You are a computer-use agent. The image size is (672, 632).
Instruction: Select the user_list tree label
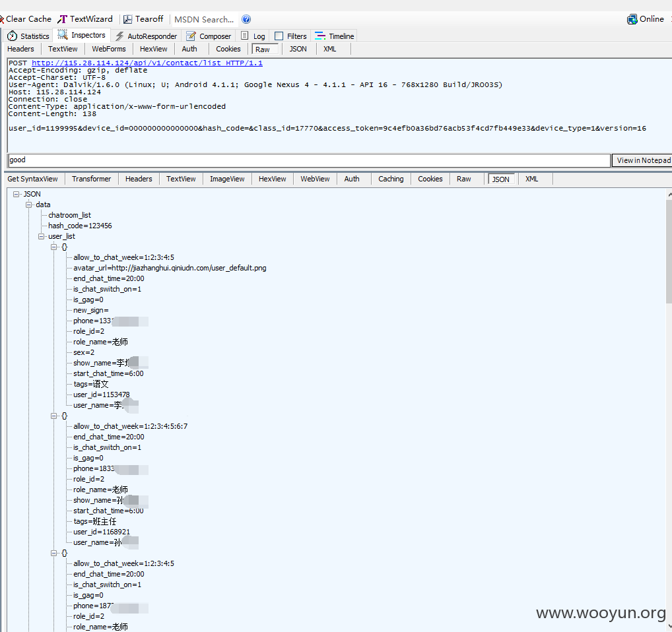coord(61,236)
